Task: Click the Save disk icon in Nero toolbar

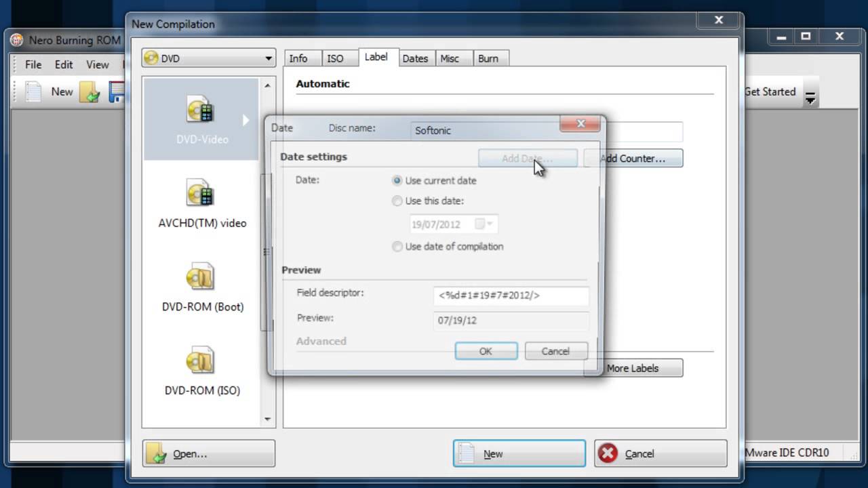Action: [x=117, y=91]
